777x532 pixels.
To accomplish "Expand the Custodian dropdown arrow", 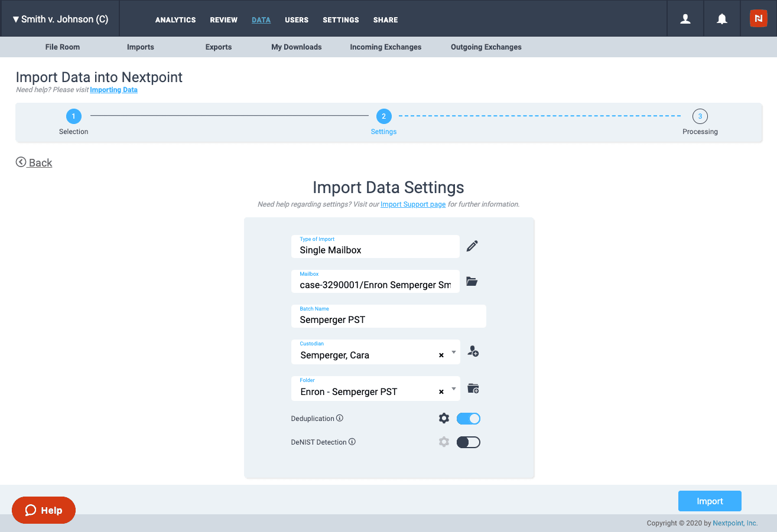I will (454, 353).
